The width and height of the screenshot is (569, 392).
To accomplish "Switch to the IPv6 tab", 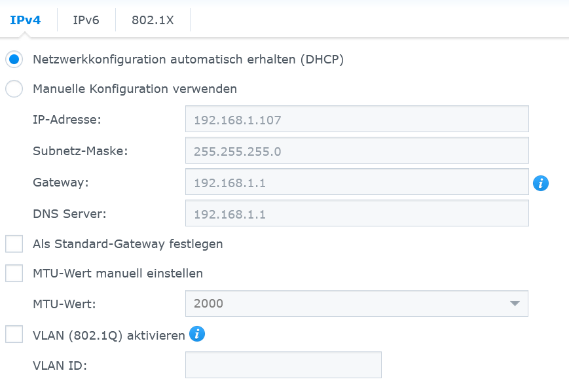I will (x=86, y=20).
